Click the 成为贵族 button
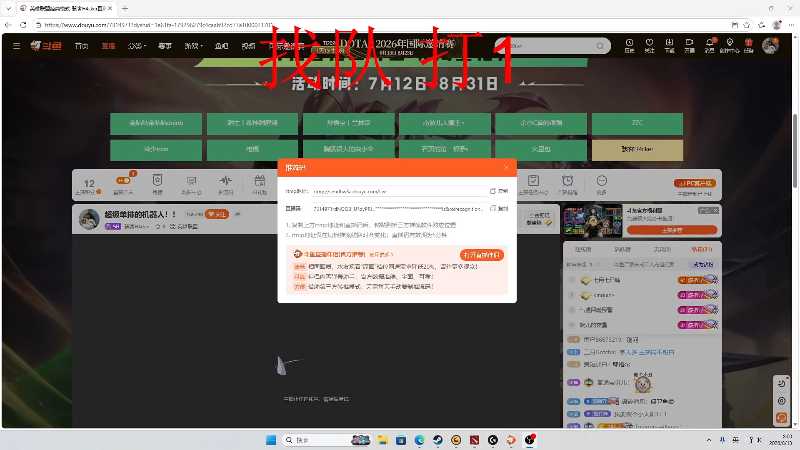This screenshot has height=450, width=800. click(703, 264)
